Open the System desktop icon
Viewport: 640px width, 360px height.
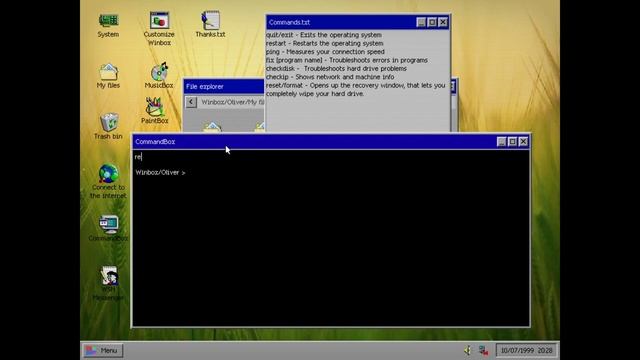tap(108, 25)
